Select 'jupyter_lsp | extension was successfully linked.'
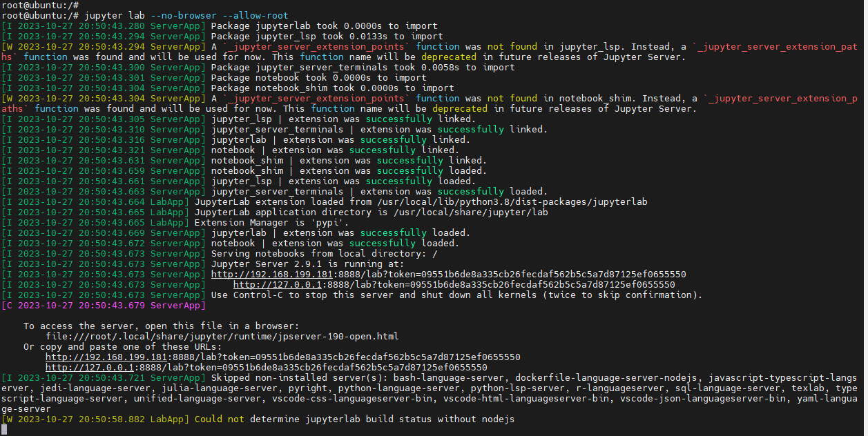 coord(343,119)
